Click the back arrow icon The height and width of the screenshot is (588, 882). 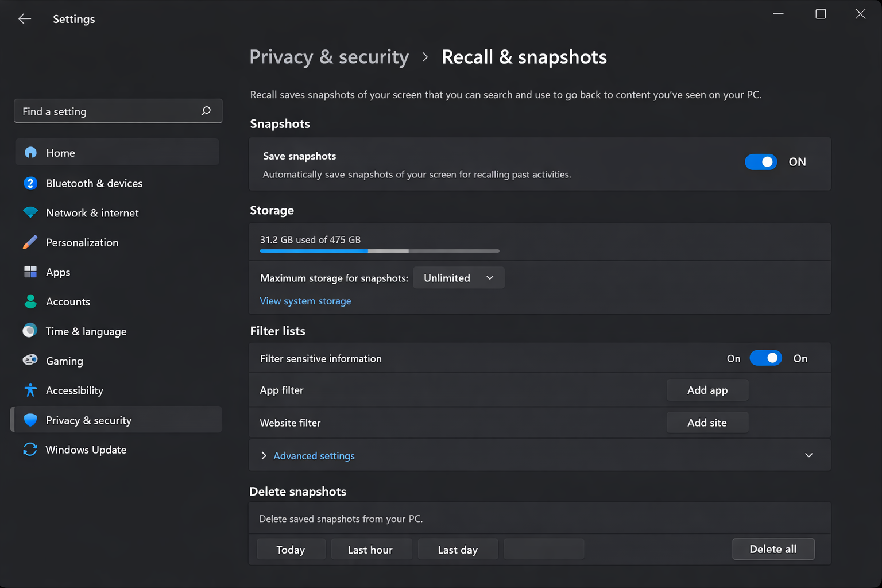(x=25, y=19)
